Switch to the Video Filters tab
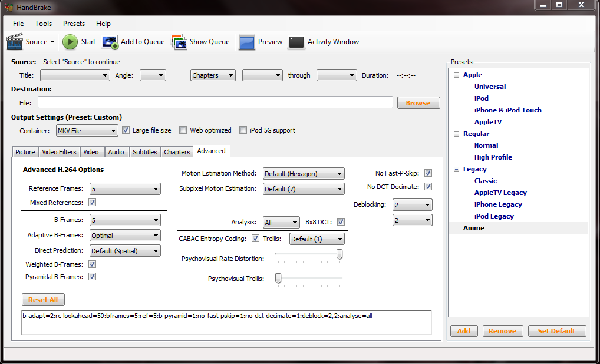 coord(59,152)
